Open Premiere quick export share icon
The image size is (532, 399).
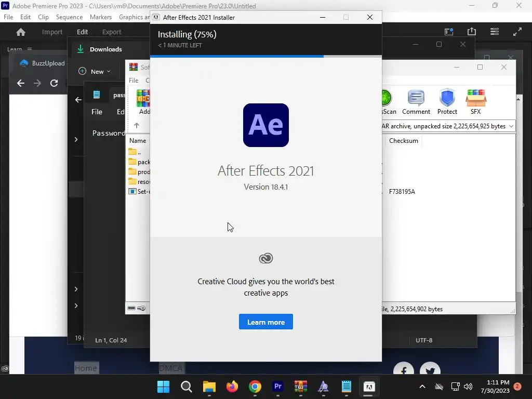tap(472, 32)
